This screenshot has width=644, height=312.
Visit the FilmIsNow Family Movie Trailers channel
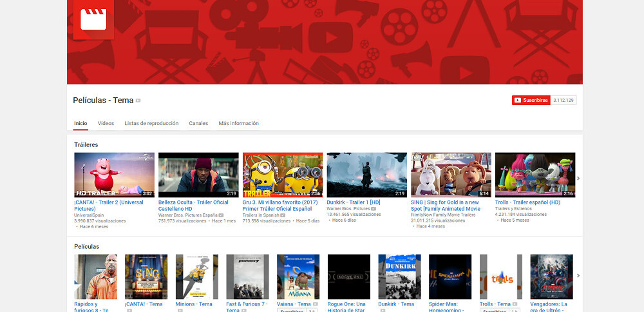443,215
